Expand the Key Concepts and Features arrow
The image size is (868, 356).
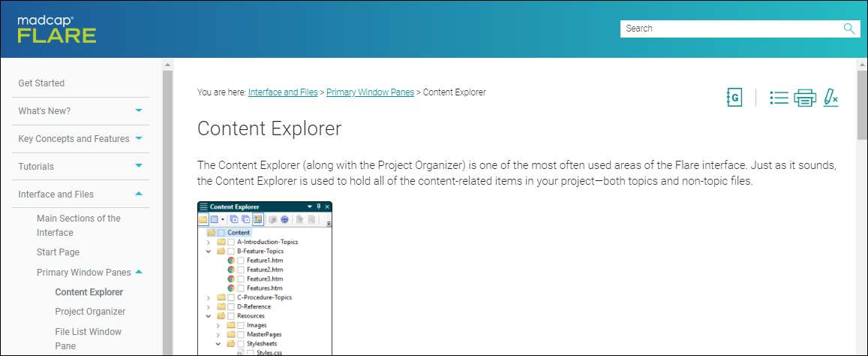(139, 138)
